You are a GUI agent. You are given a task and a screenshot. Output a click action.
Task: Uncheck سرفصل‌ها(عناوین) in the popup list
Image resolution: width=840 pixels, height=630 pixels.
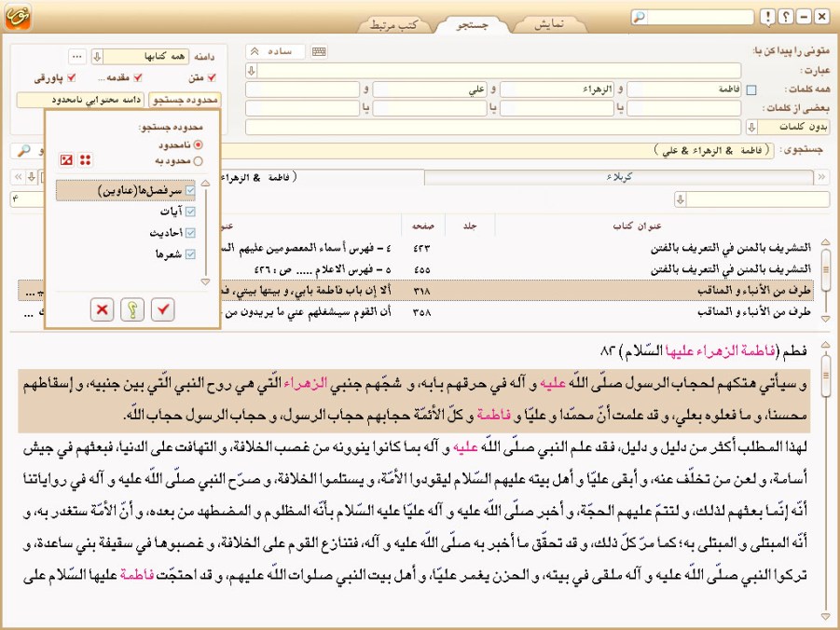[x=190, y=191]
